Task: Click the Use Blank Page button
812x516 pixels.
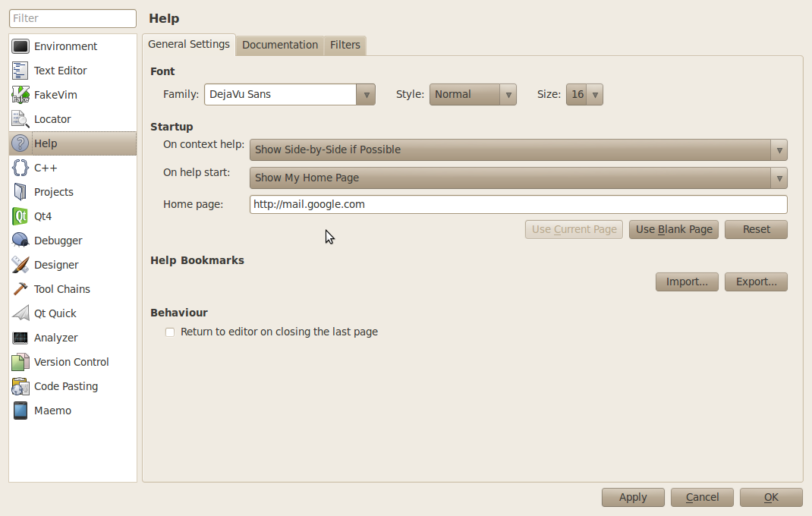Action: (674, 229)
